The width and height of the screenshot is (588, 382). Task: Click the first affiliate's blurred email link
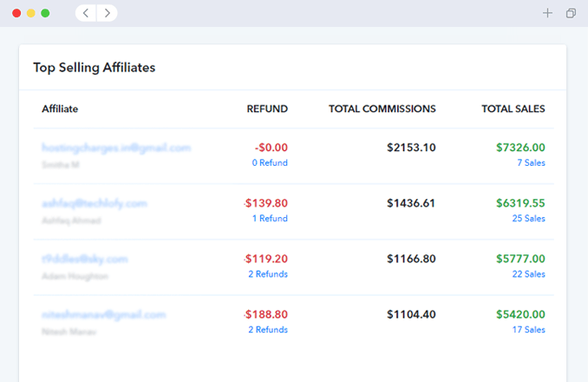tap(116, 148)
